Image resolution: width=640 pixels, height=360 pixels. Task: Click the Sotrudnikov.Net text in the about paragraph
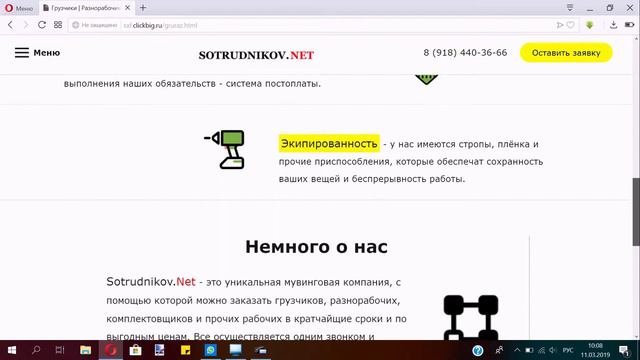click(151, 282)
